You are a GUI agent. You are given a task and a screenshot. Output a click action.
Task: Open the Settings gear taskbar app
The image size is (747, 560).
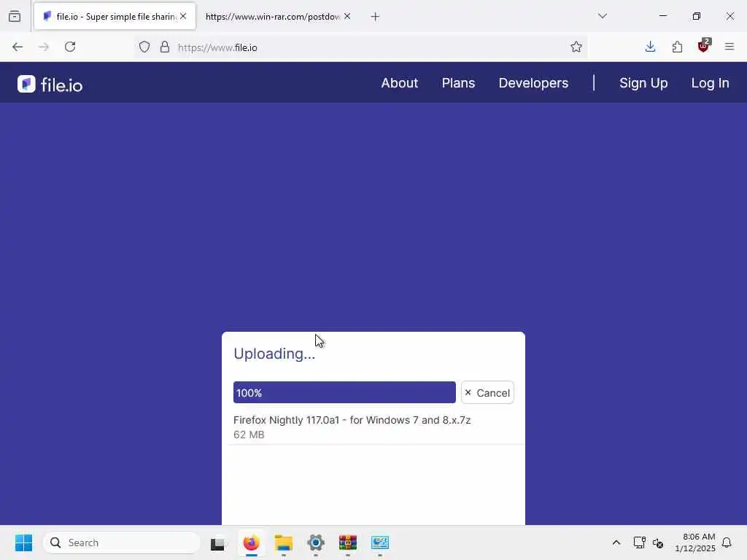(x=316, y=542)
